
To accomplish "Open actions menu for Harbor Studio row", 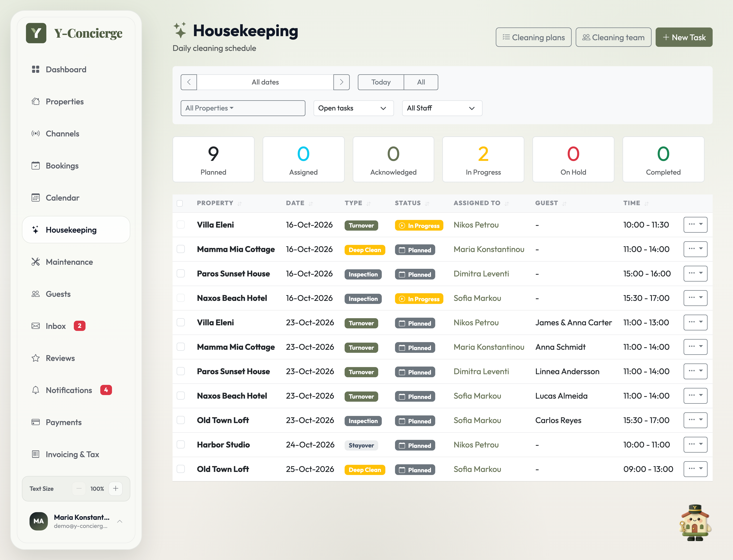I will pyautogui.click(x=695, y=444).
